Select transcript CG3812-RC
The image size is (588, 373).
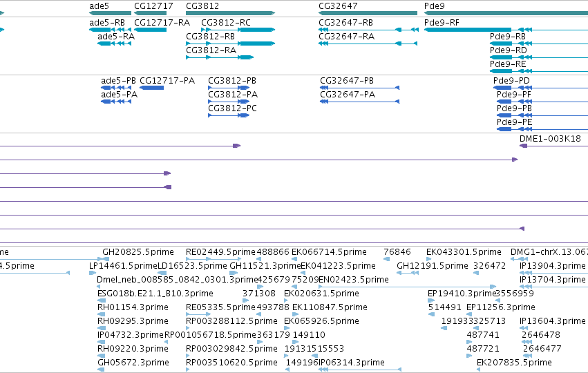click(x=226, y=23)
